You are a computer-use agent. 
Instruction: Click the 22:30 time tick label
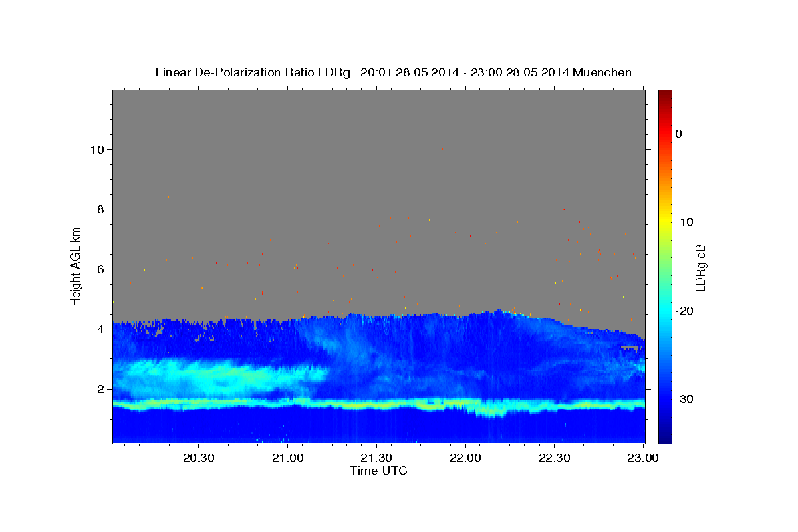[553, 458]
